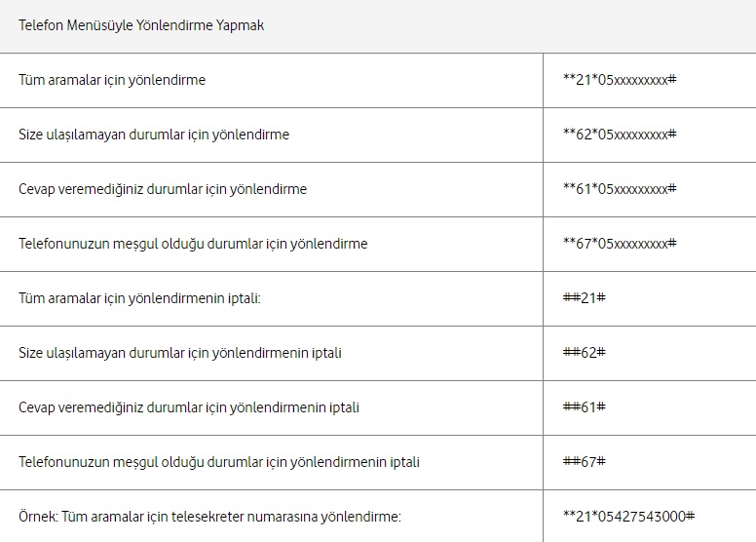Select 'Telefonunuzun meşgul olduğu durumlar için yönlendirmenin iptali'

[219, 462]
